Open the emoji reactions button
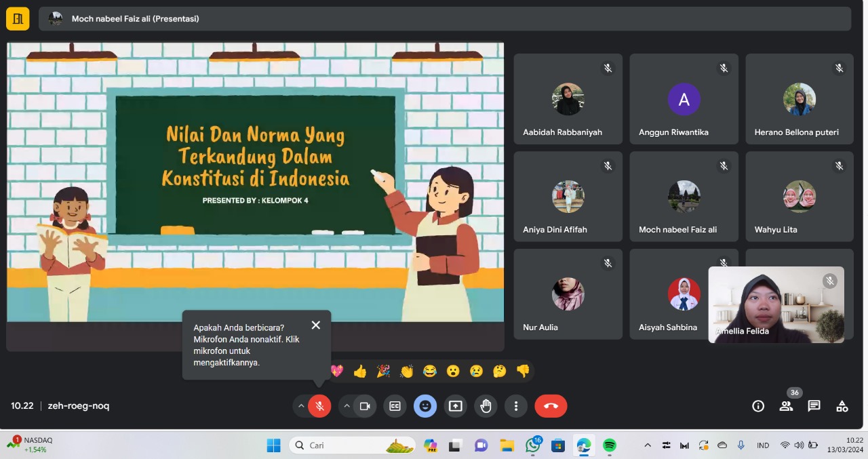 [425, 406]
